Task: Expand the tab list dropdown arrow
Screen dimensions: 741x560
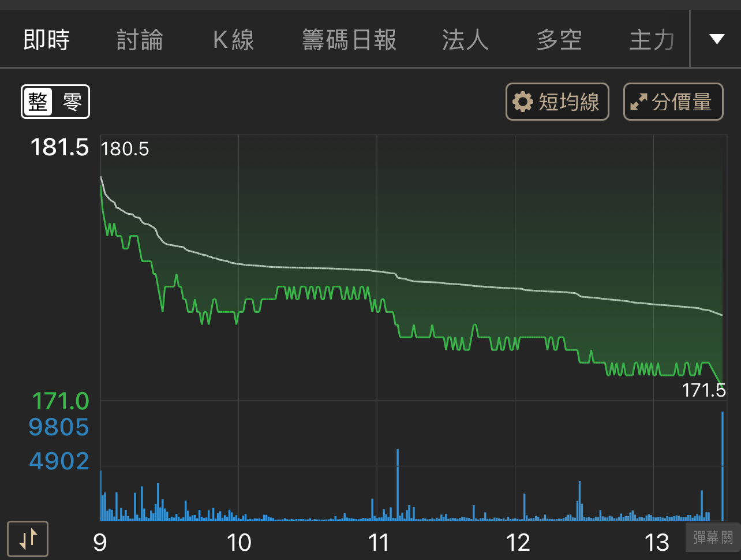Action: pyautogui.click(x=717, y=39)
